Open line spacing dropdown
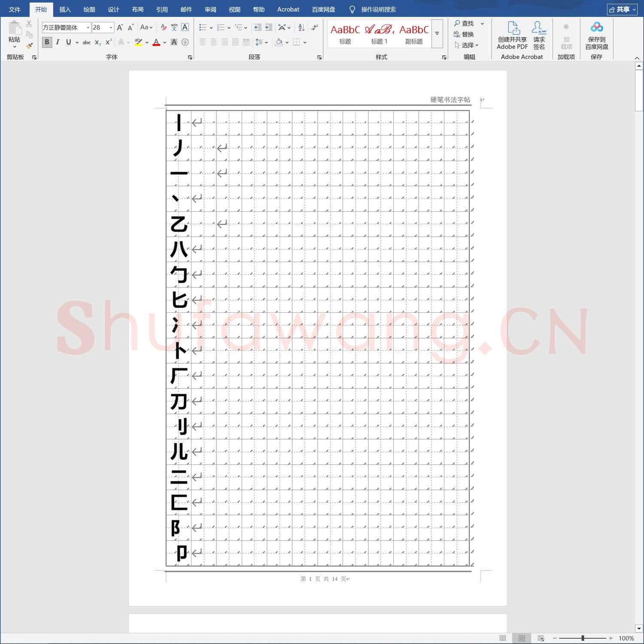644x644 pixels. click(261, 42)
